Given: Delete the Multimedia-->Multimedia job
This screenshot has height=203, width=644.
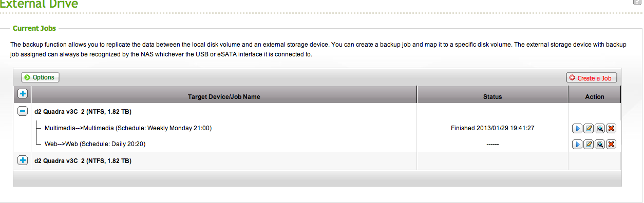Looking at the screenshot, I should [x=611, y=129].
